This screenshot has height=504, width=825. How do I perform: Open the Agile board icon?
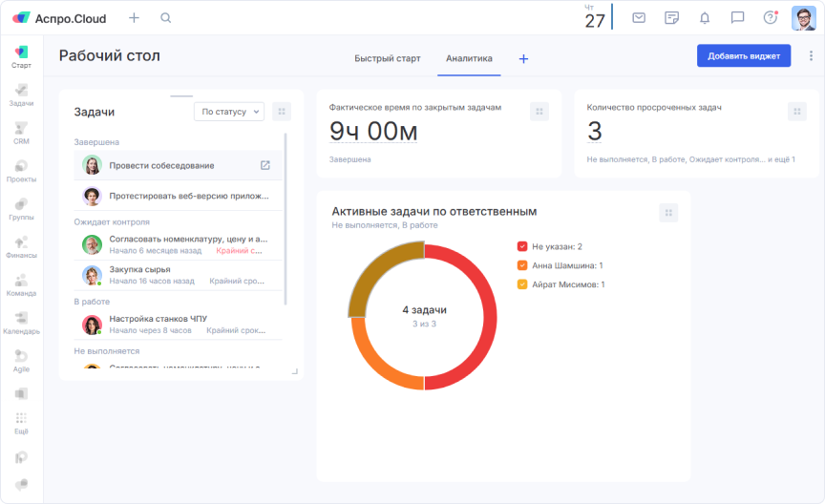21,359
